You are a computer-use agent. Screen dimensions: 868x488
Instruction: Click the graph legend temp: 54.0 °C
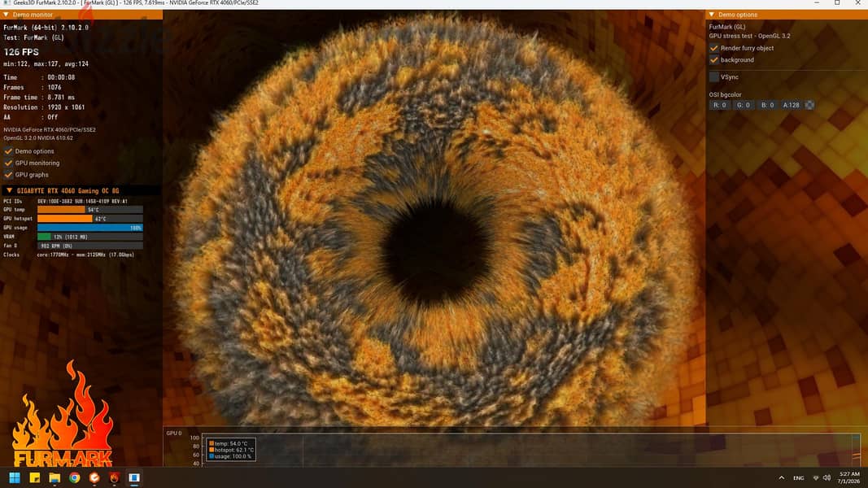pyautogui.click(x=231, y=444)
